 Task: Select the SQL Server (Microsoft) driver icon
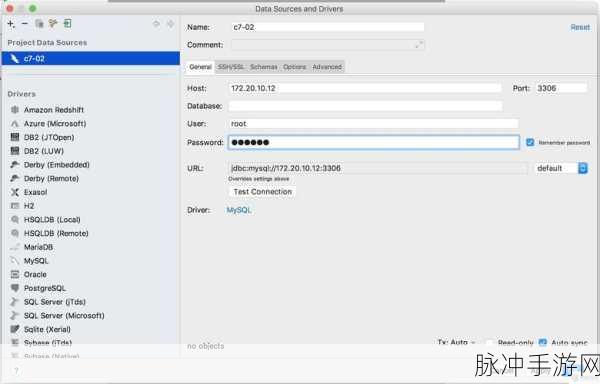(15, 316)
